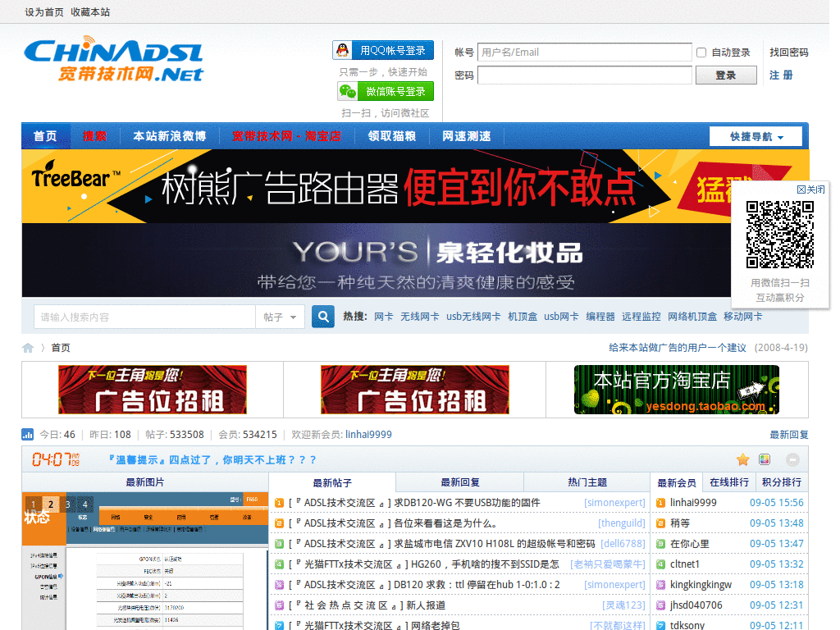Click number icon before 求DB120-WG post

(x=279, y=503)
